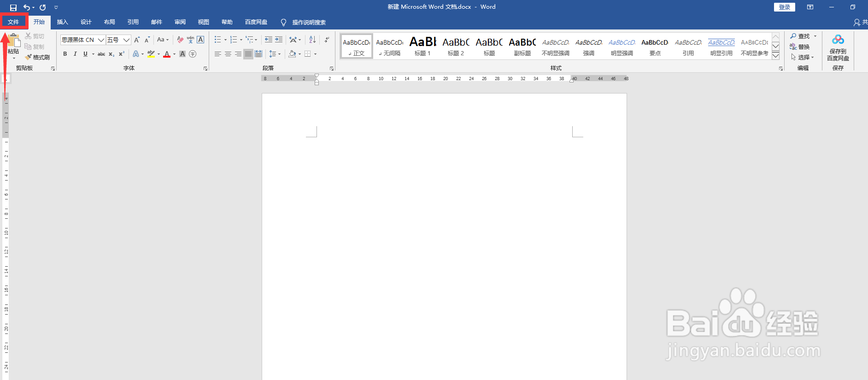This screenshot has height=380, width=868.
Task: Toggle center paragraph alignment
Action: point(228,54)
